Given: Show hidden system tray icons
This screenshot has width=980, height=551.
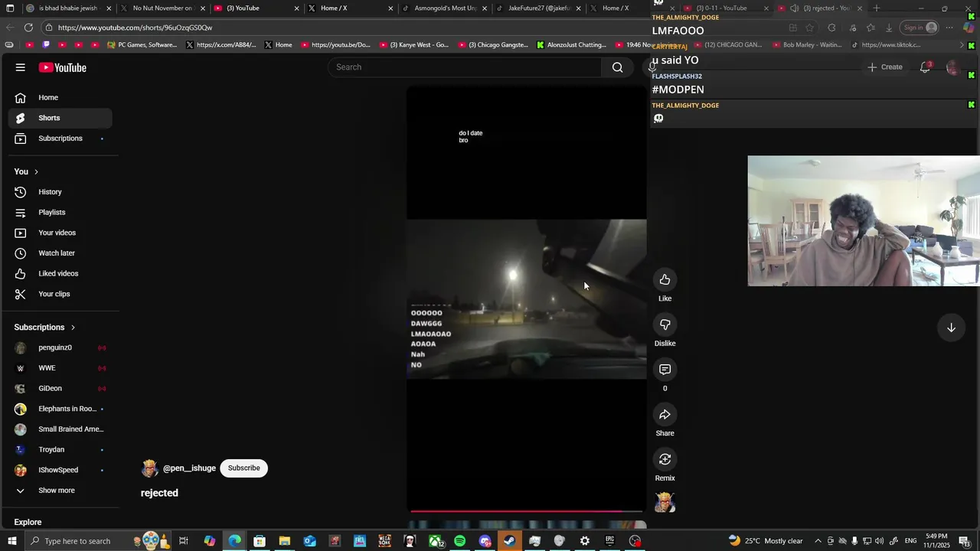Looking at the screenshot, I should pyautogui.click(x=818, y=541).
